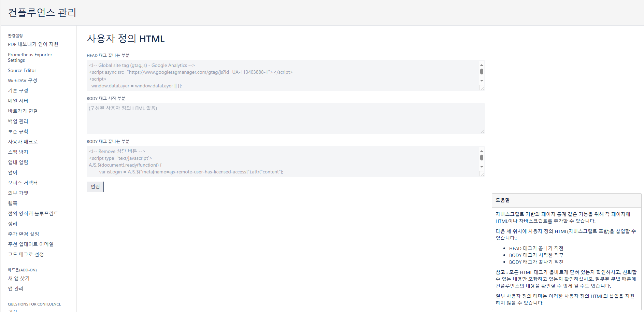Click HEAD text area scrollbar thumb
Screen dimensions: 644x312
point(482,72)
